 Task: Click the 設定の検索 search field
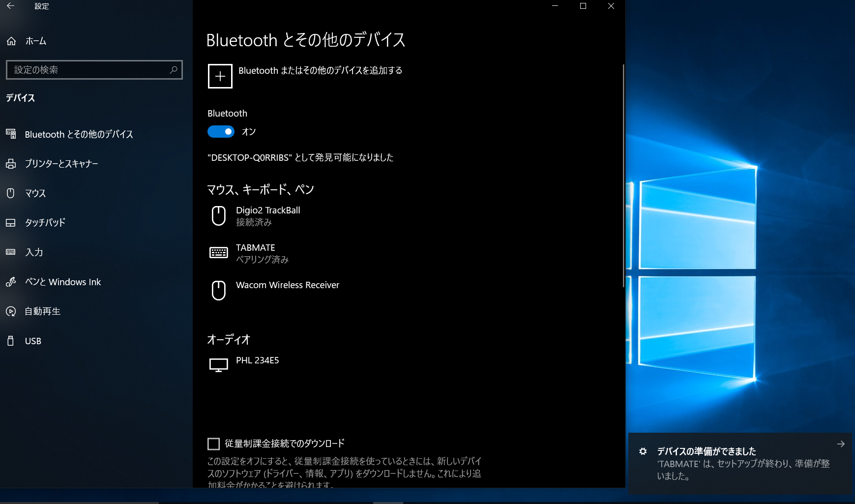click(x=88, y=70)
